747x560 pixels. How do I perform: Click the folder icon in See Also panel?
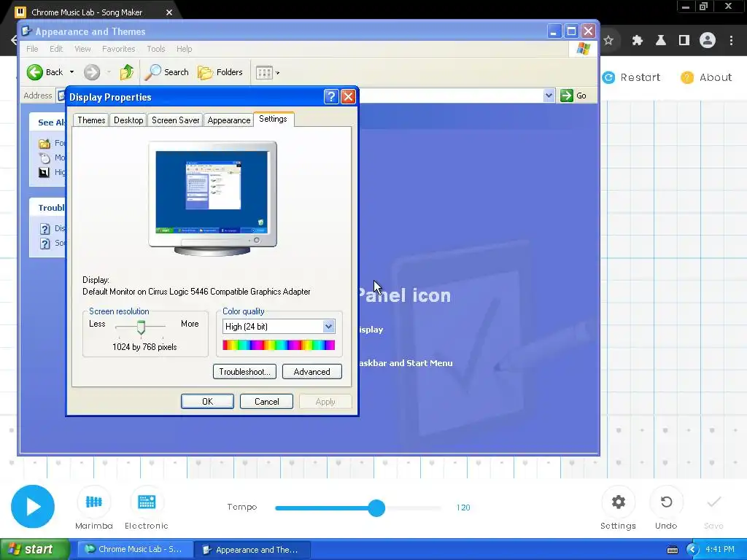pos(44,143)
